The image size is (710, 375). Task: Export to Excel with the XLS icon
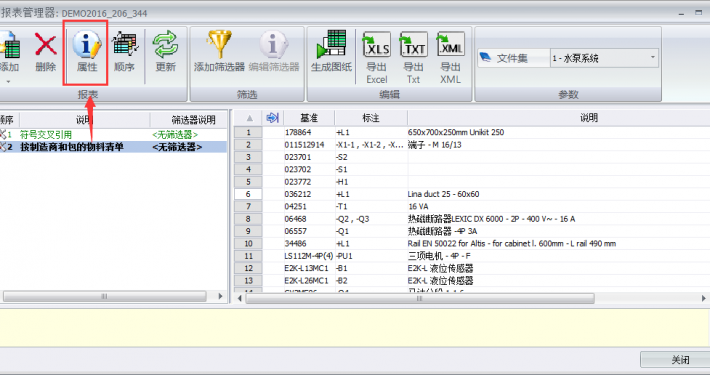377,44
